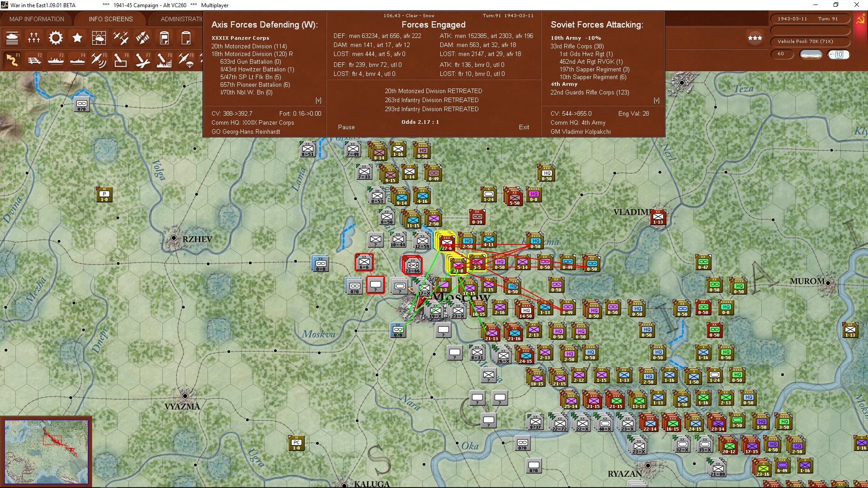Viewport: 868px width, 488px height.
Task: Click Exit in the combat report
Action: pyautogui.click(x=524, y=127)
